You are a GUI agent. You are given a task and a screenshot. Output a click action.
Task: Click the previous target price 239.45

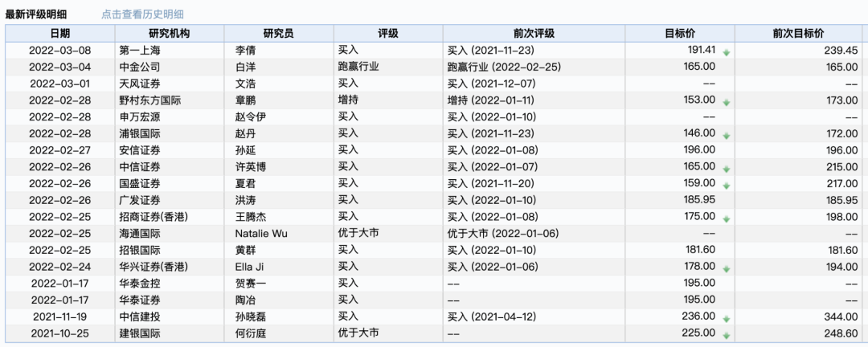pyautogui.click(x=841, y=51)
